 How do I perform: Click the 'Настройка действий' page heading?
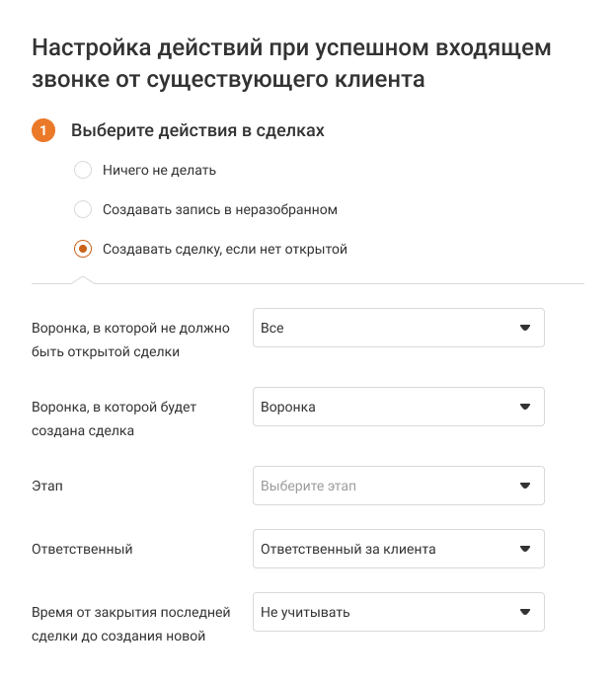(x=291, y=62)
